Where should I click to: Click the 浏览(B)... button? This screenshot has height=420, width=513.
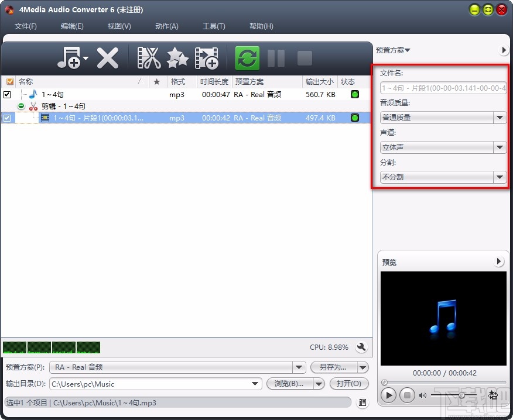click(289, 384)
